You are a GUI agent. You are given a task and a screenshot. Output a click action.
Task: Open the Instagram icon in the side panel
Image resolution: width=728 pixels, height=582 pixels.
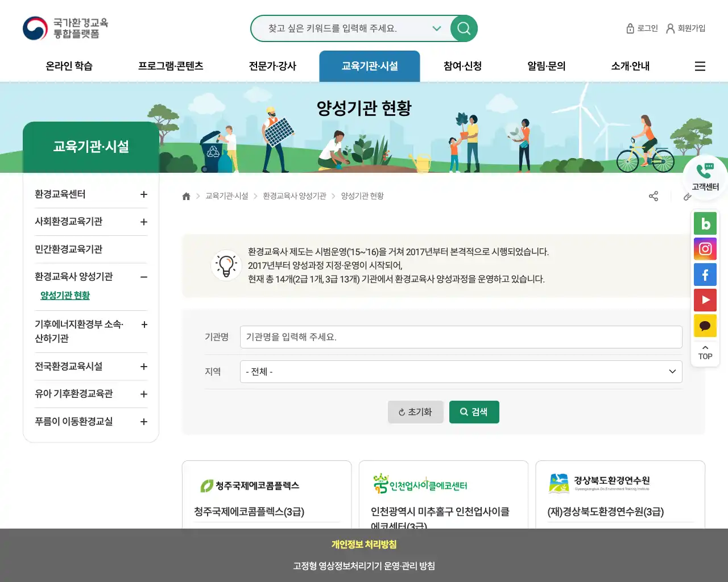tap(705, 249)
